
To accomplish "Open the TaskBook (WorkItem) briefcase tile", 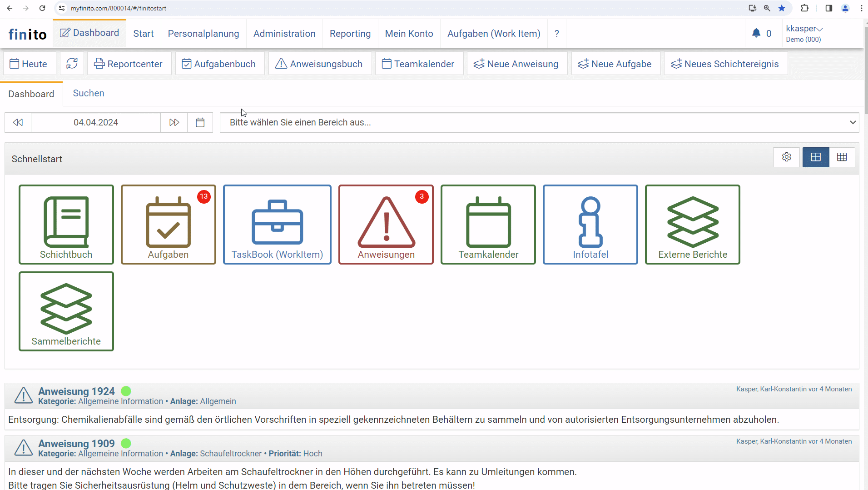I will (277, 224).
